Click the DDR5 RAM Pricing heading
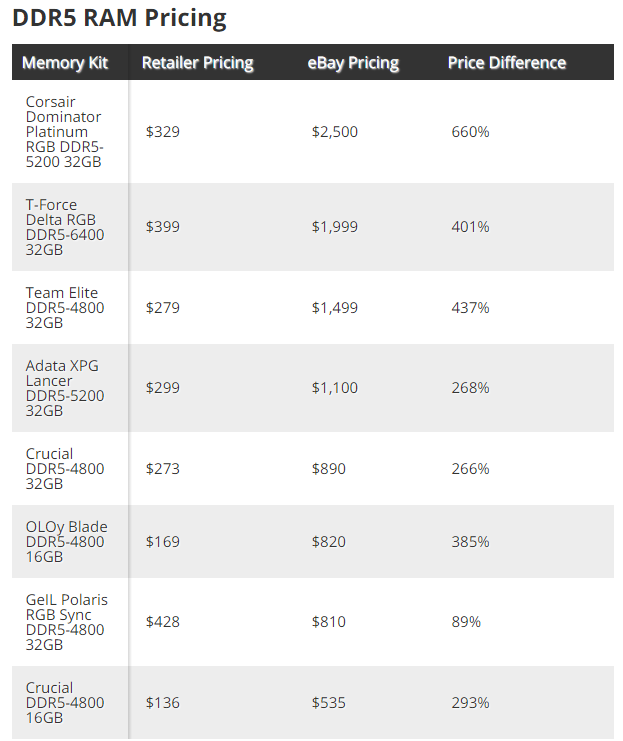The image size is (623, 741). (x=120, y=17)
